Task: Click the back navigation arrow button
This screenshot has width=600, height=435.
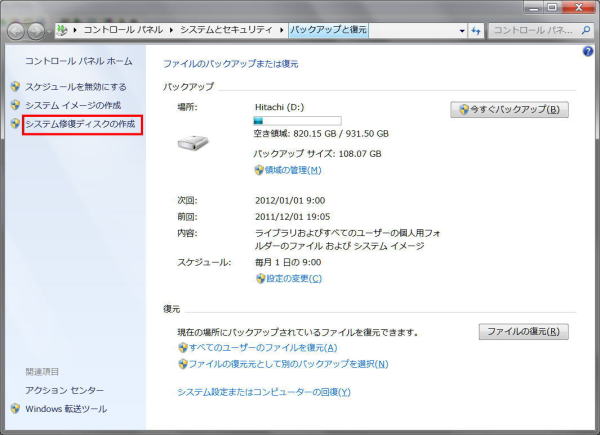Action: coord(16,31)
